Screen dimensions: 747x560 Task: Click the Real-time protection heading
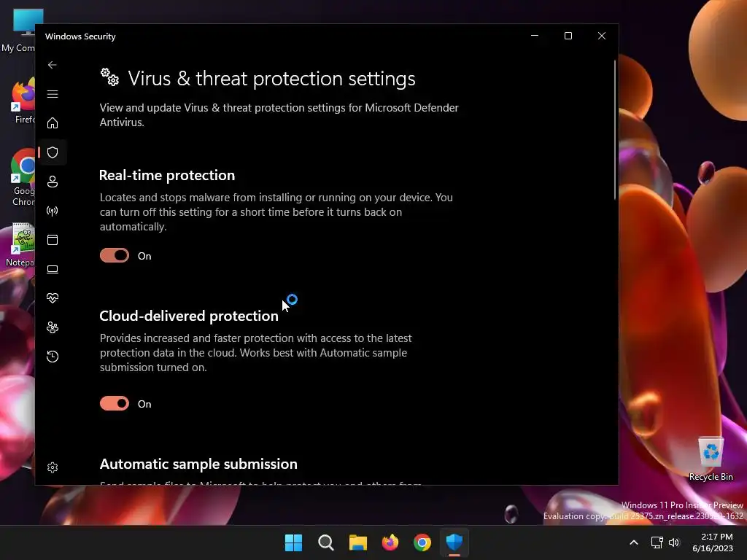[167, 175]
